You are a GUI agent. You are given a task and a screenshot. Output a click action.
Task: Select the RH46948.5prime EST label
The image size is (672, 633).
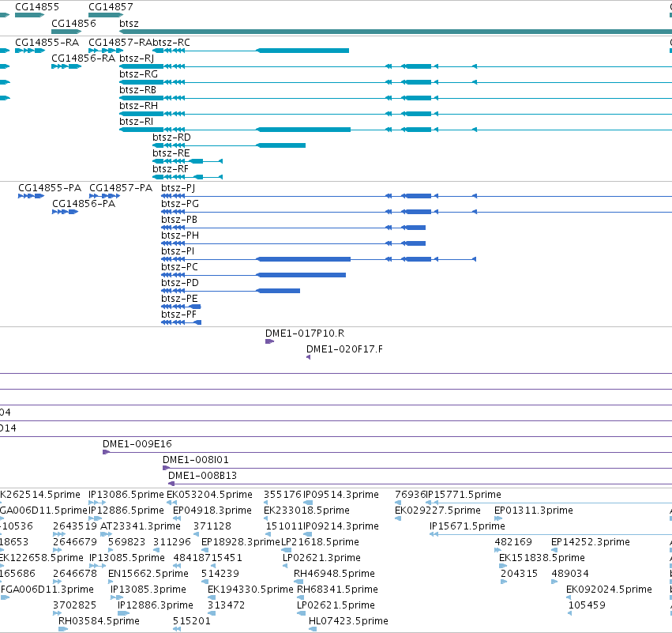point(334,574)
